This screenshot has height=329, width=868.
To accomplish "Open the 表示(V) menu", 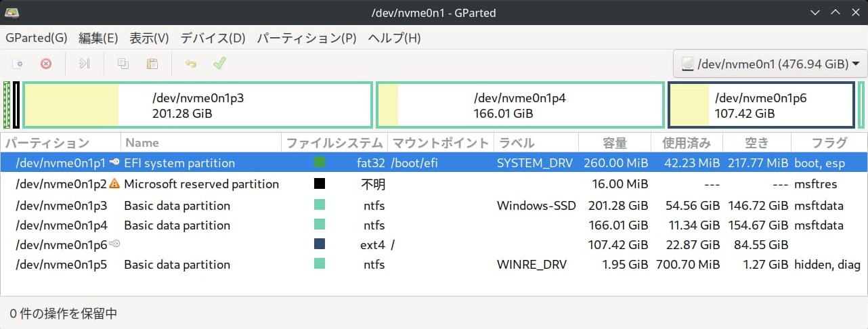I will [149, 38].
